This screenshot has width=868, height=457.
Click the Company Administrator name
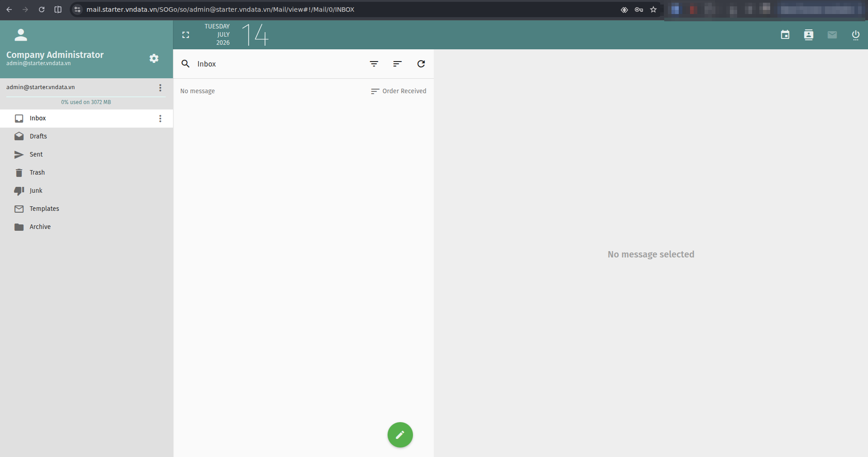[x=55, y=55]
